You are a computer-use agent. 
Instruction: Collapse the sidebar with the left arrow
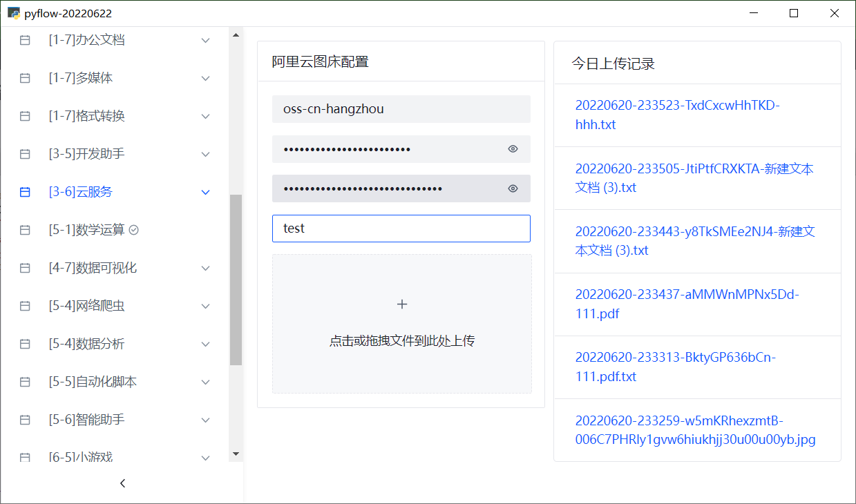click(x=122, y=483)
